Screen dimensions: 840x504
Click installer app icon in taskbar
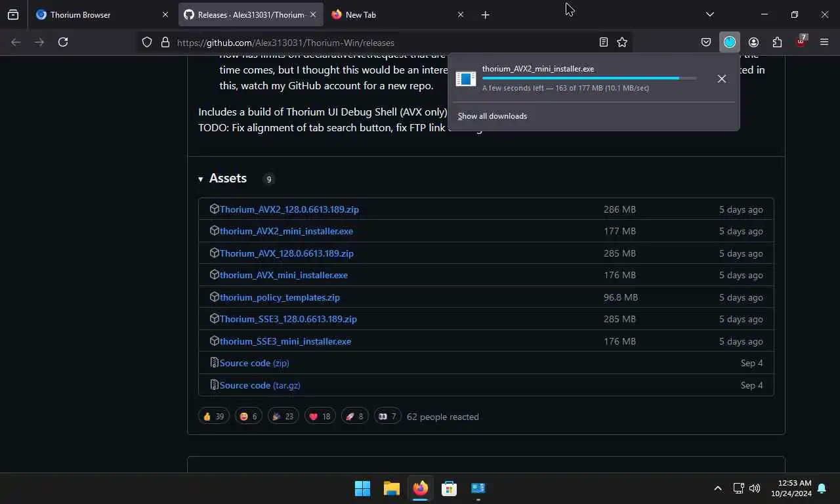[x=478, y=488]
